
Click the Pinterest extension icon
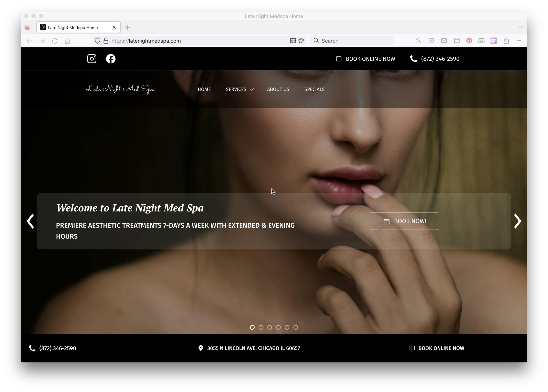tap(469, 41)
